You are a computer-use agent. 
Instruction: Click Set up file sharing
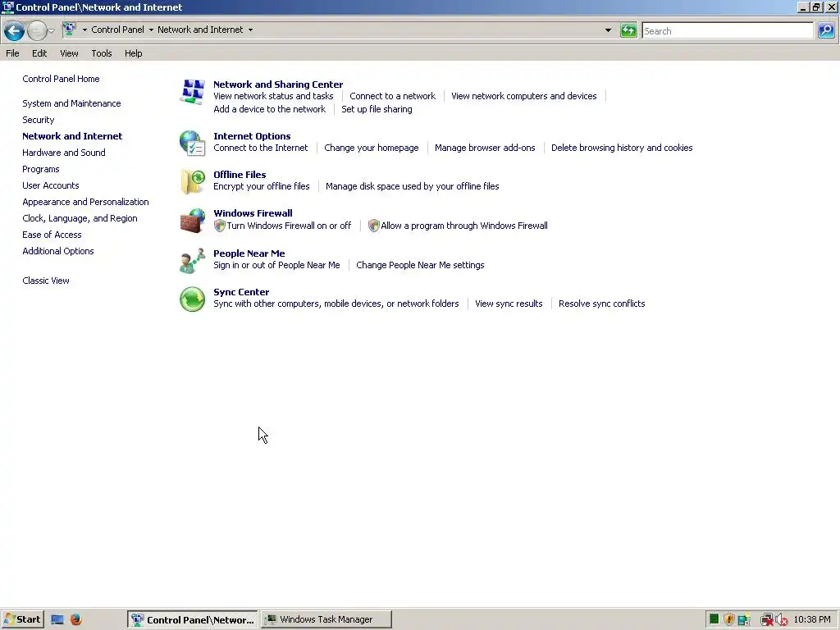pyautogui.click(x=377, y=109)
